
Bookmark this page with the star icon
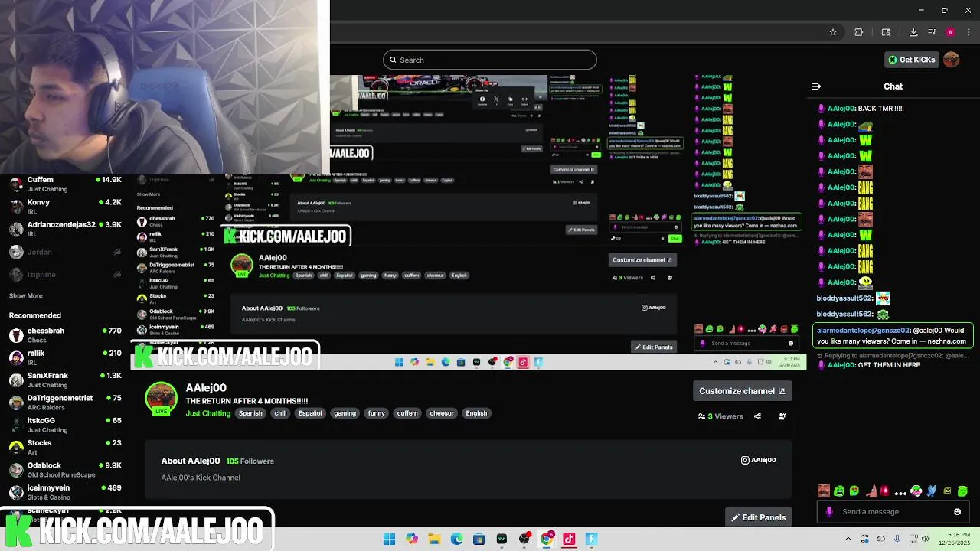pos(833,32)
